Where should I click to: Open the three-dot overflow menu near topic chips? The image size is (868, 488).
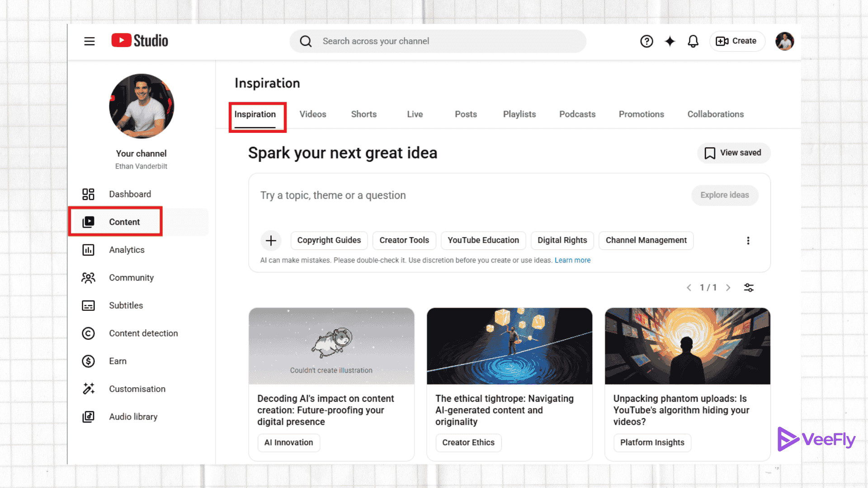(748, 240)
